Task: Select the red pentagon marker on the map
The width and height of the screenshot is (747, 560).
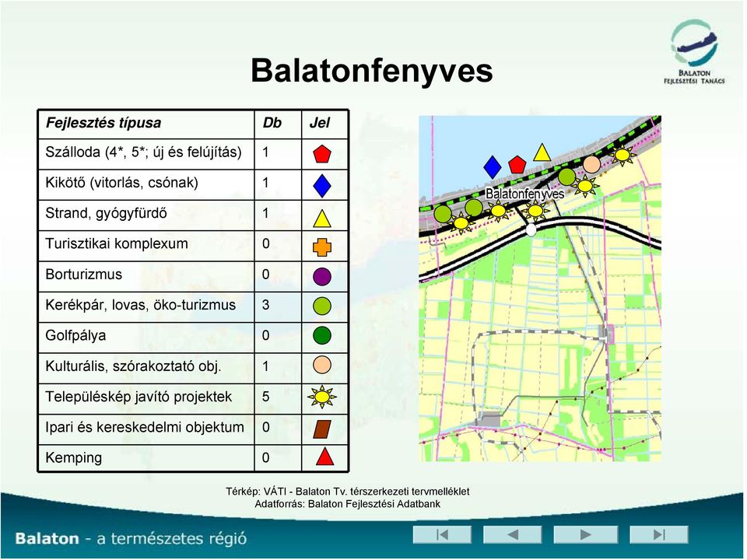Action: [517, 164]
